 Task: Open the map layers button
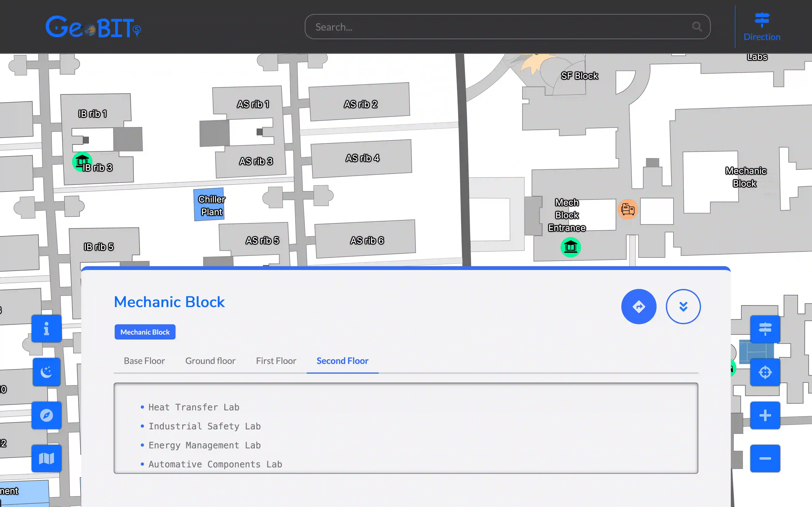46,458
